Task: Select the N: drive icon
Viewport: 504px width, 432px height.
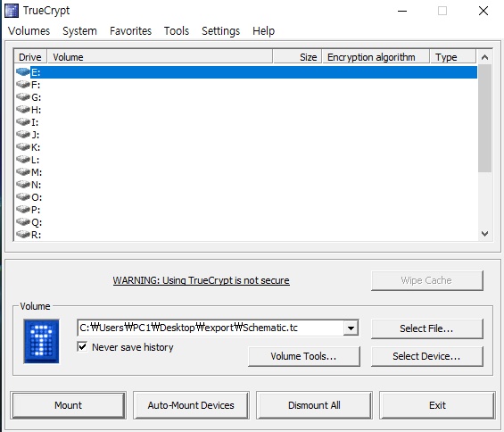Action: (x=23, y=185)
